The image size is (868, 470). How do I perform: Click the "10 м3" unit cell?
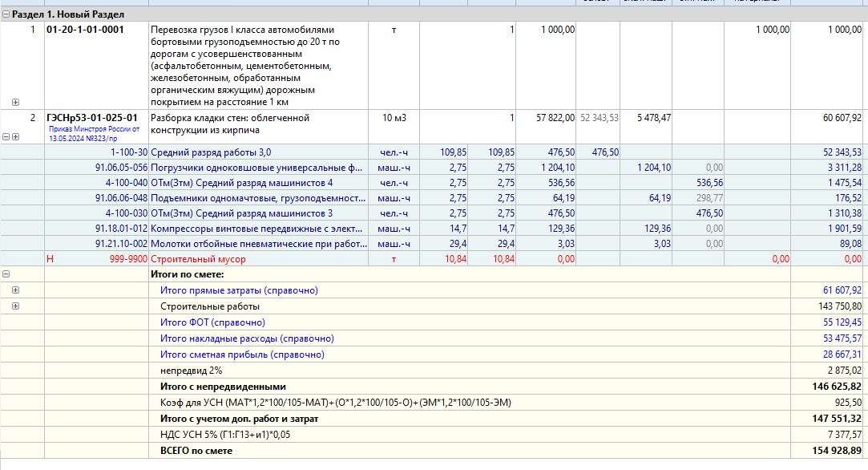click(394, 118)
